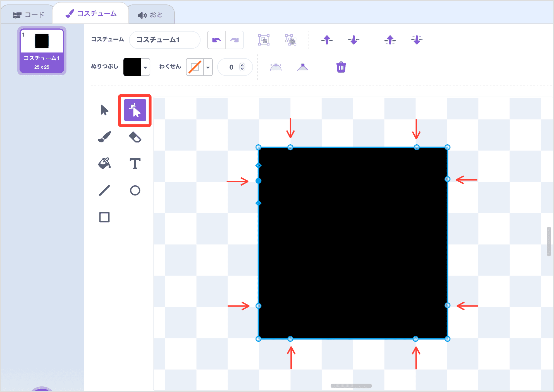Click the costume name field コスチューム1
The height and width of the screenshot is (392, 554).
[164, 40]
